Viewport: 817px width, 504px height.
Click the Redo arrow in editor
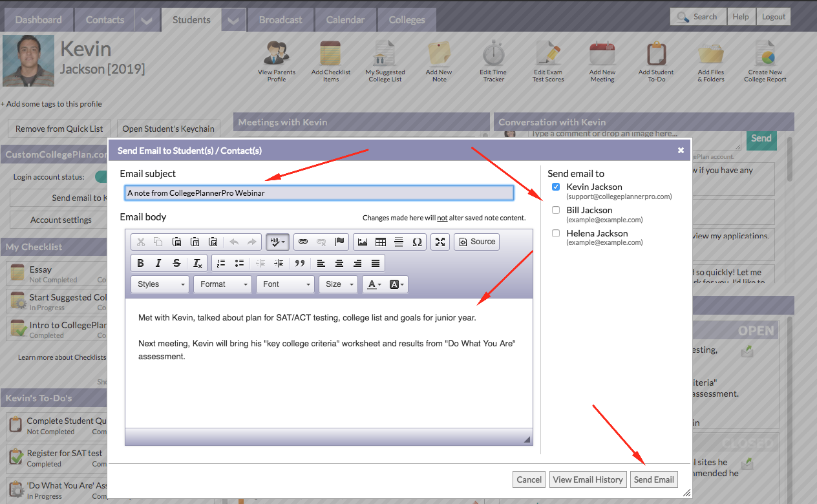point(251,242)
